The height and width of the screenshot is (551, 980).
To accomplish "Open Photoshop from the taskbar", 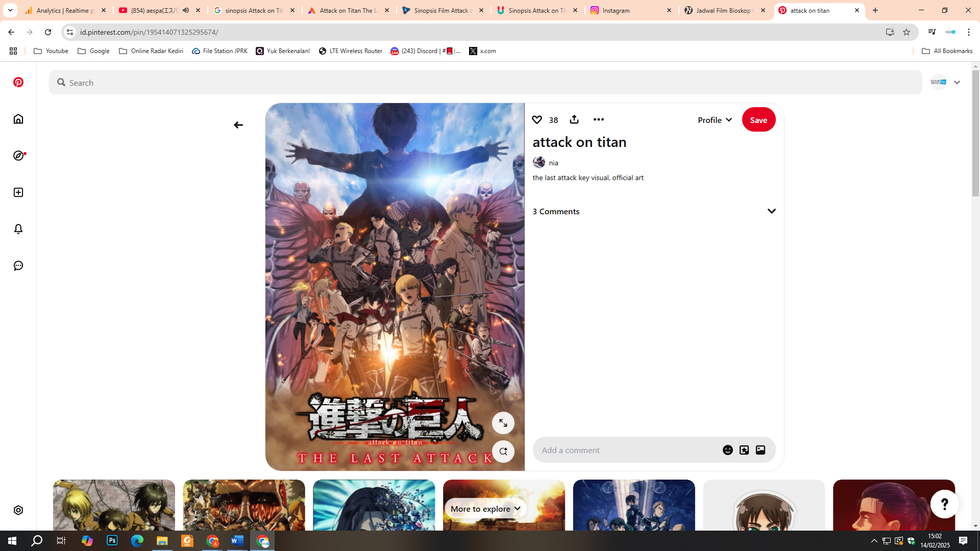I will click(x=112, y=540).
